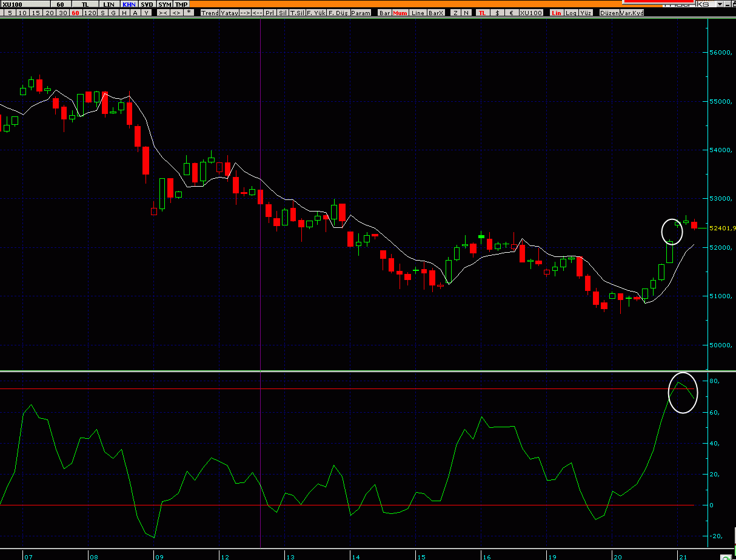The width and height of the screenshot is (736, 560).
Task: Click the Sil delete button
Action: tap(283, 13)
